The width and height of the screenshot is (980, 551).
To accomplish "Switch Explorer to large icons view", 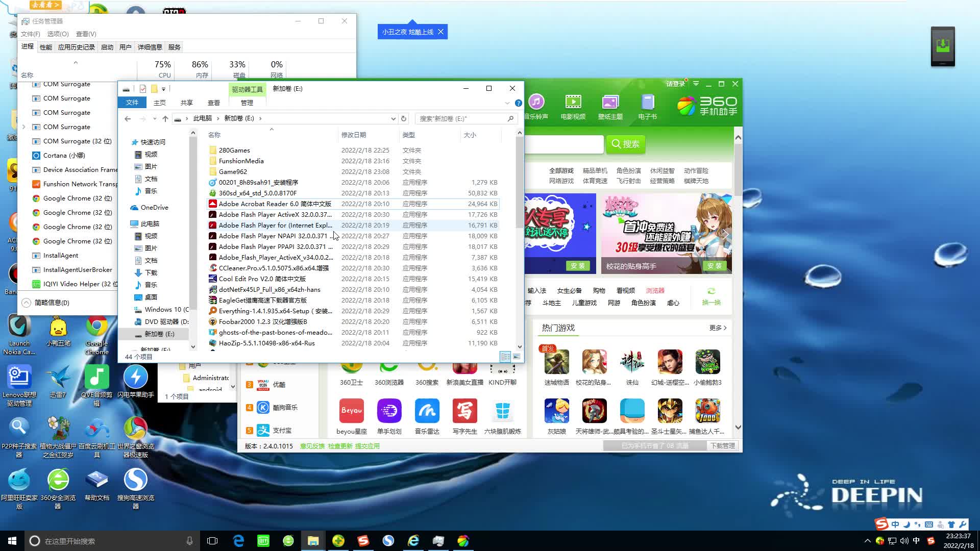I will point(517,357).
